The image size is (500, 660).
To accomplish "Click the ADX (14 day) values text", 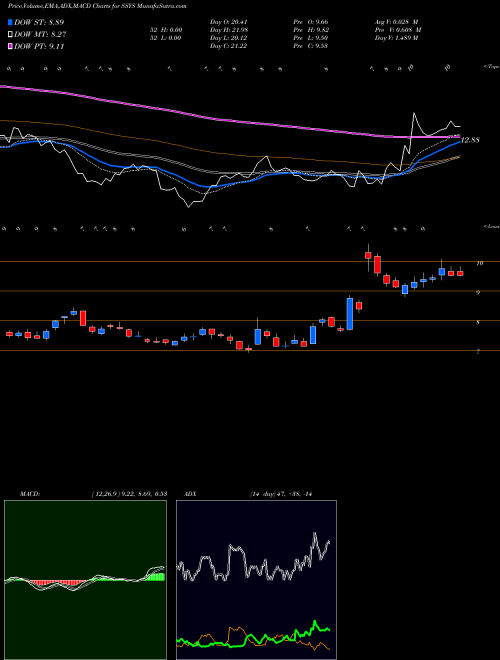I will click(280, 494).
